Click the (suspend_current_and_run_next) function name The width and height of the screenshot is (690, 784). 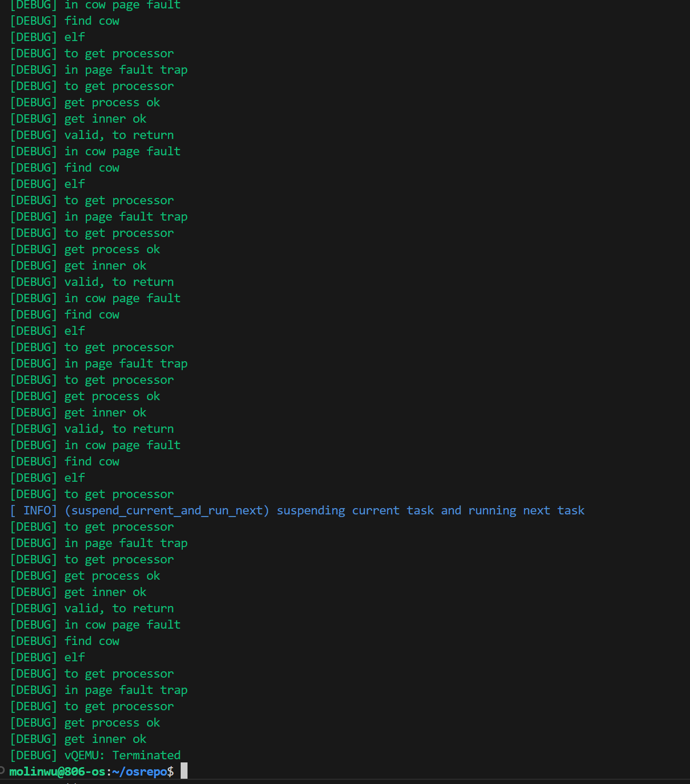point(166,510)
